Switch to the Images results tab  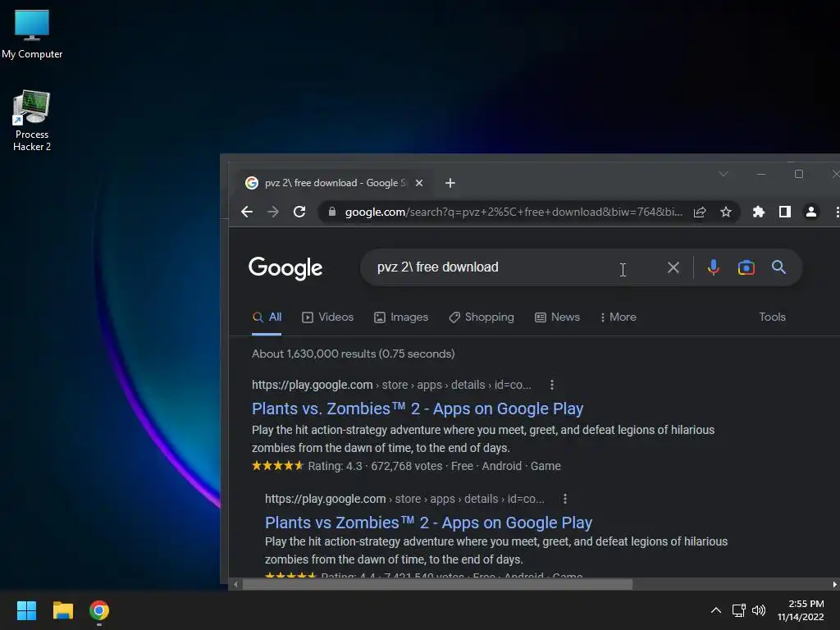click(400, 317)
